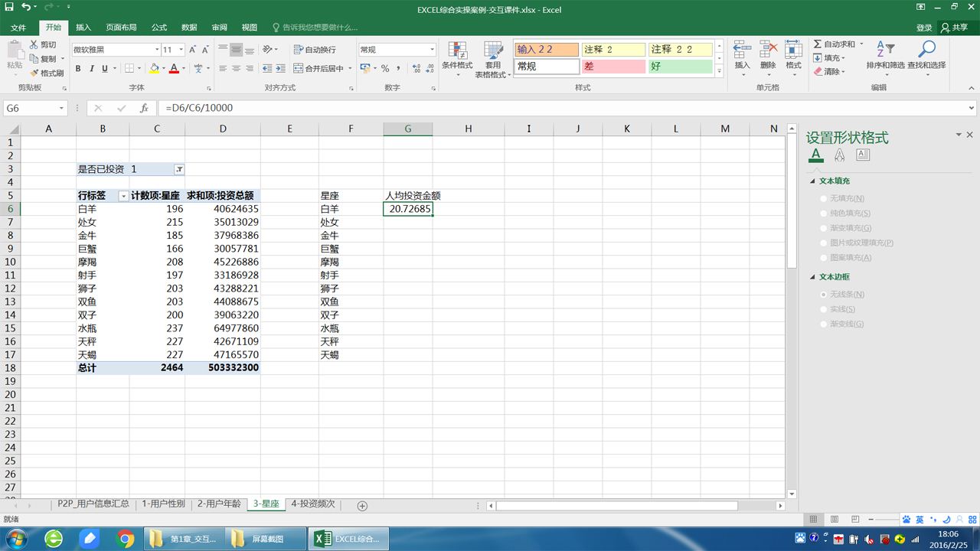
Task: Click the comma style icon
Action: click(x=397, y=68)
